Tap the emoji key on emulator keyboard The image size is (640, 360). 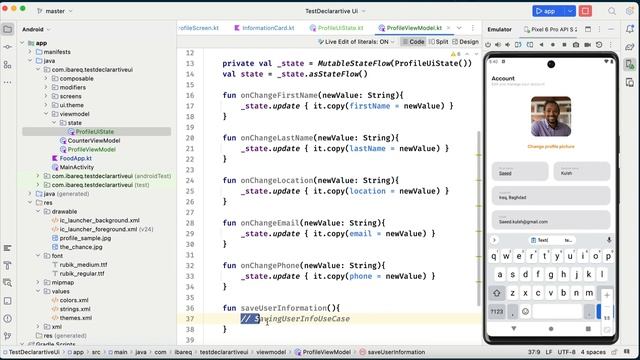click(525, 311)
